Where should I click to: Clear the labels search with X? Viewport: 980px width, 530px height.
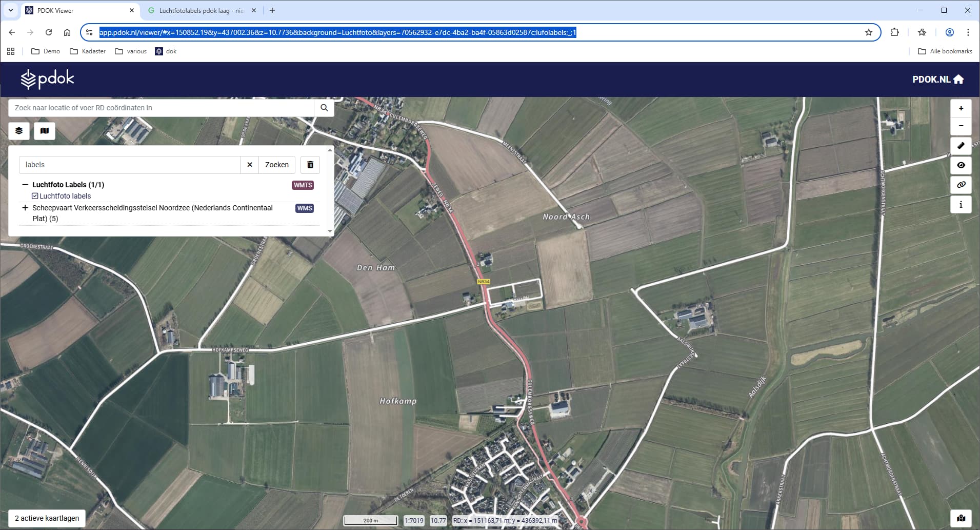pyautogui.click(x=250, y=165)
